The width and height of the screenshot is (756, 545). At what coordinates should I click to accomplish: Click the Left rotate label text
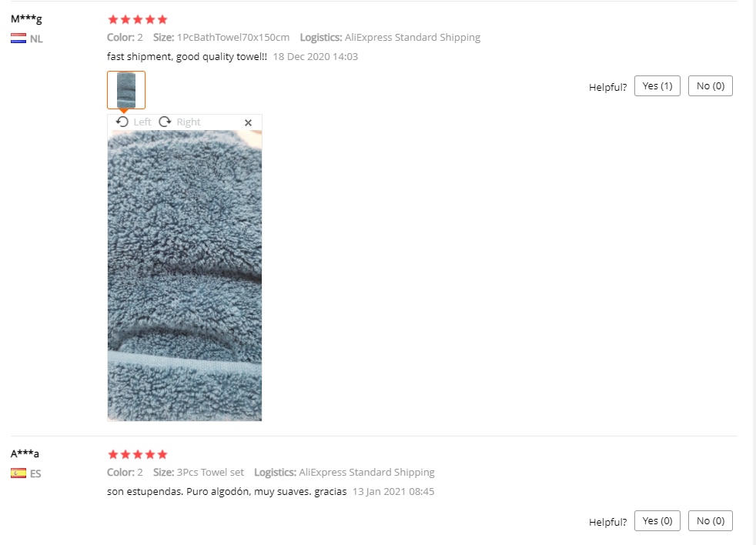pos(142,122)
